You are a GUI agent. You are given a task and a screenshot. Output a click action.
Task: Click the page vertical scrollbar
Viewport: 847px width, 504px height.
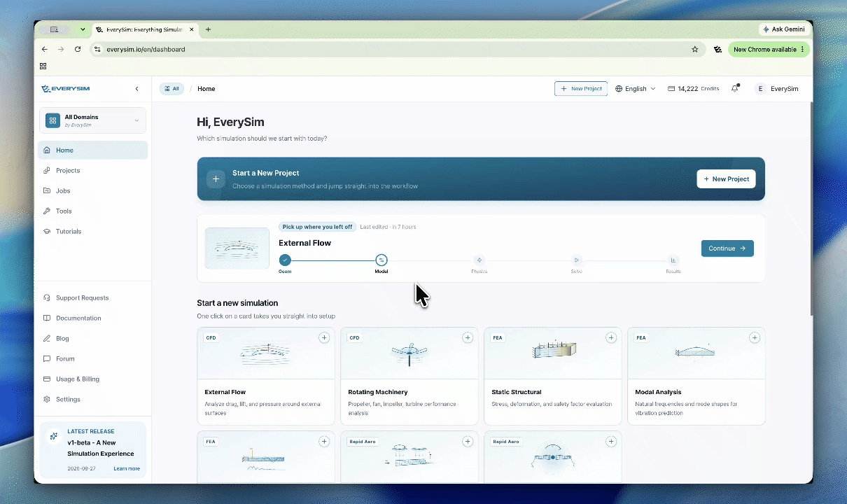pyautogui.click(x=811, y=210)
